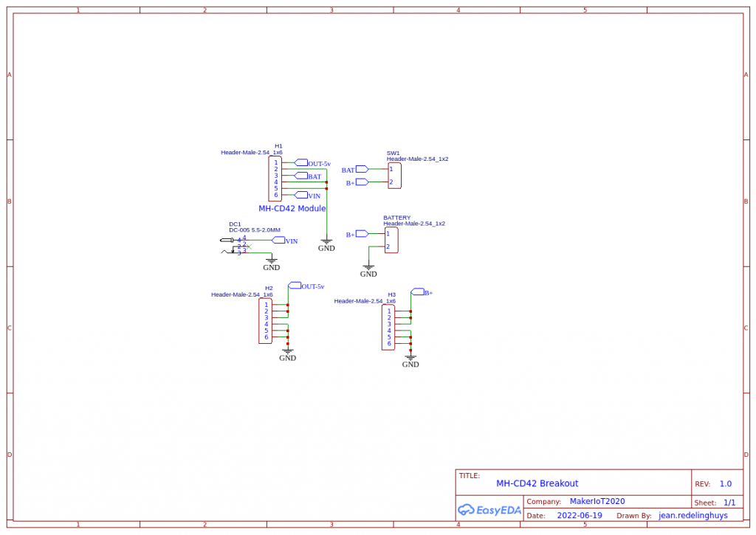Click the Header-Male-2.54_1x2 label under BATTERY designator
Viewport: 756px width, 535px height.
(414, 224)
